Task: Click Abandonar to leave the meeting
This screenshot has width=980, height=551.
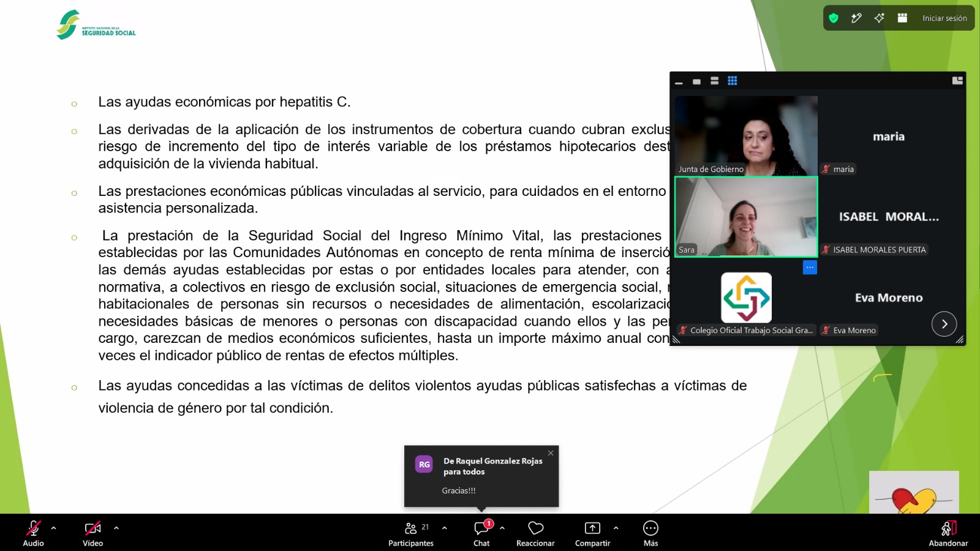Action: coord(948,533)
